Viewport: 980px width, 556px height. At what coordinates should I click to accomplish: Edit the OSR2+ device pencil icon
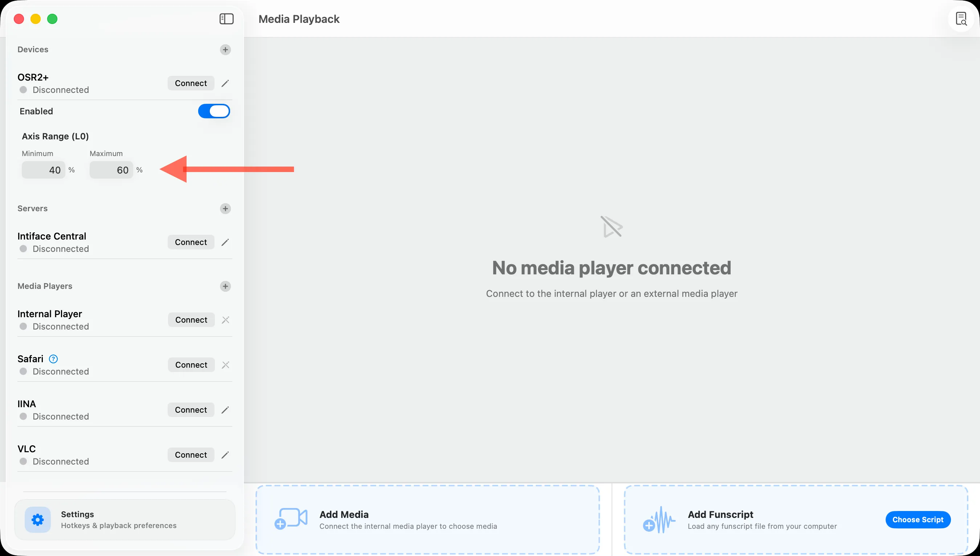(x=225, y=83)
